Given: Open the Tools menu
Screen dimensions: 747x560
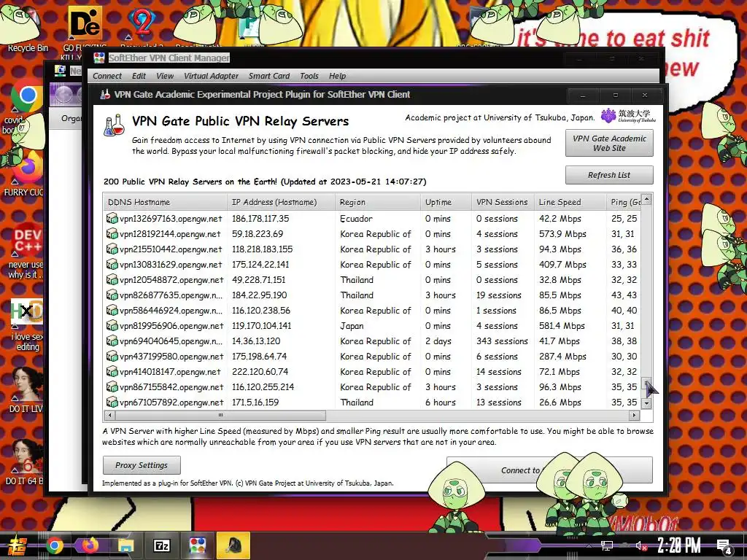Looking at the screenshot, I should [309, 76].
